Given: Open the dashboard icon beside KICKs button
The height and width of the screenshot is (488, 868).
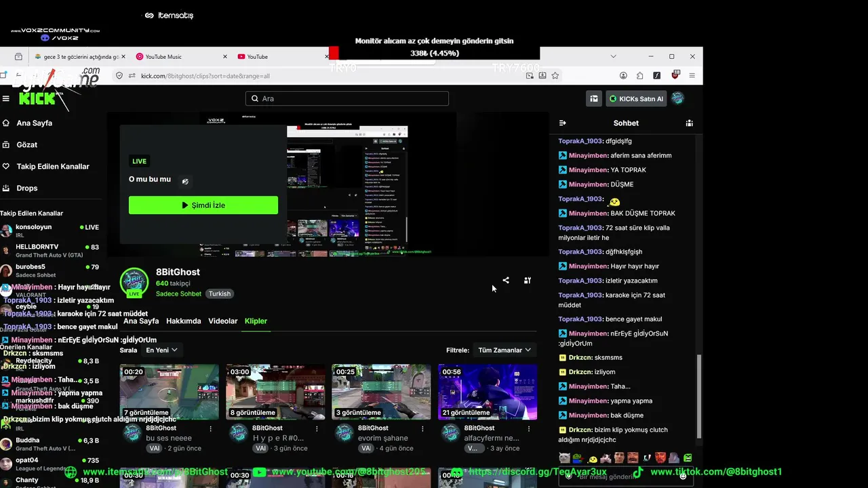Looking at the screenshot, I should tap(594, 98).
